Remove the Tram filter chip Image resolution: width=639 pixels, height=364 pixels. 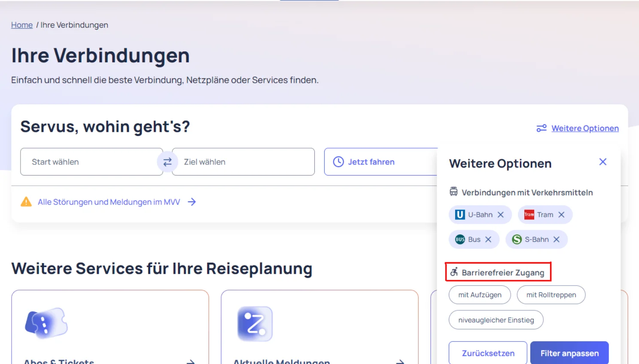coord(561,215)
